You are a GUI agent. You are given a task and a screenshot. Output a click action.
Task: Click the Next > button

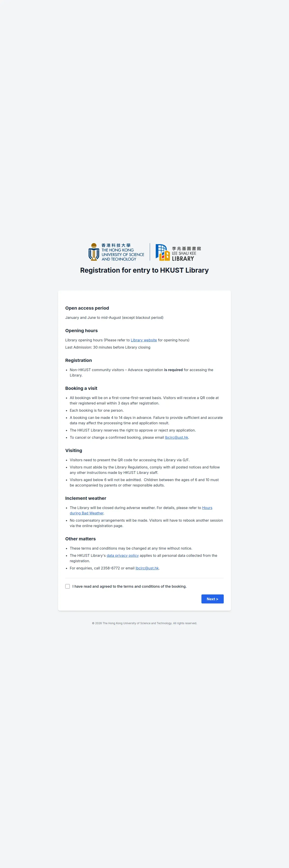coord(212,599)
